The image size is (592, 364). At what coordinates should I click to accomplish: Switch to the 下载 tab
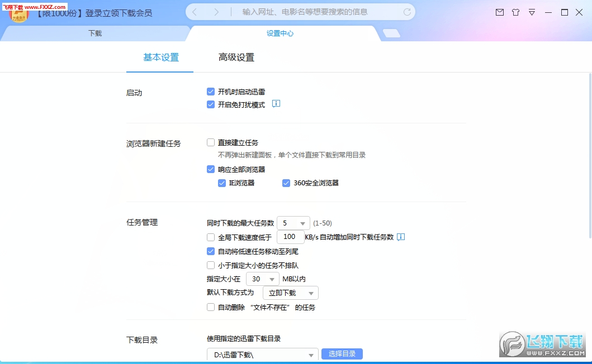[94, 33]
